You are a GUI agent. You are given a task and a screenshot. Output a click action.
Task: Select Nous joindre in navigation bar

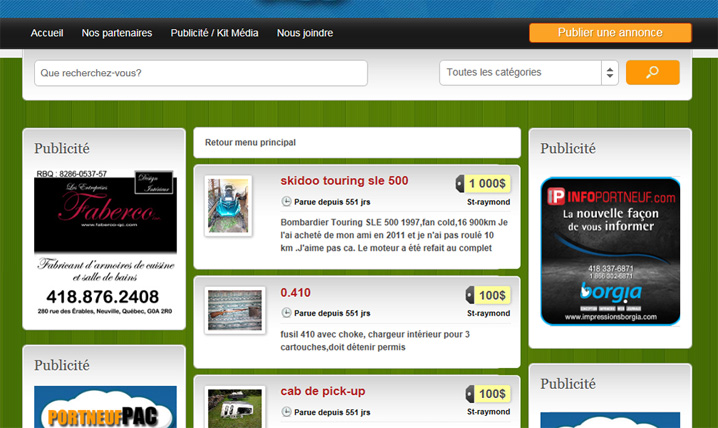(305, 33)
